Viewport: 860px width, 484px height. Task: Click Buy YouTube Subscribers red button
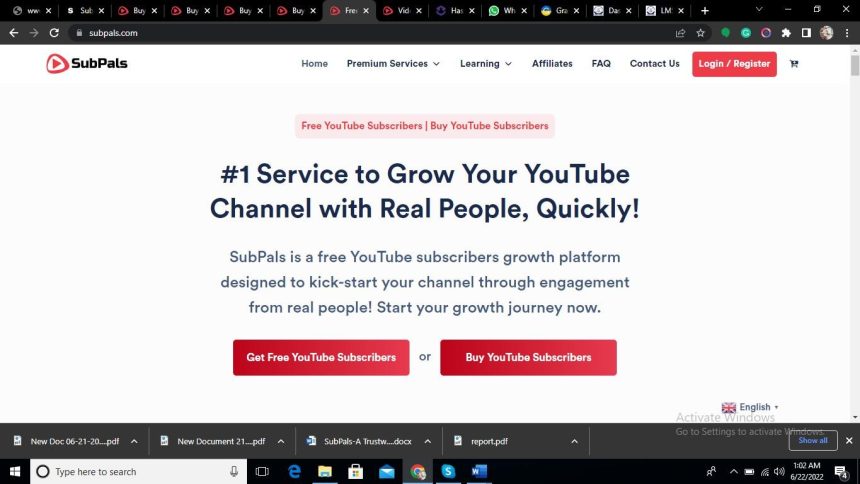click(x=528, y=357)
